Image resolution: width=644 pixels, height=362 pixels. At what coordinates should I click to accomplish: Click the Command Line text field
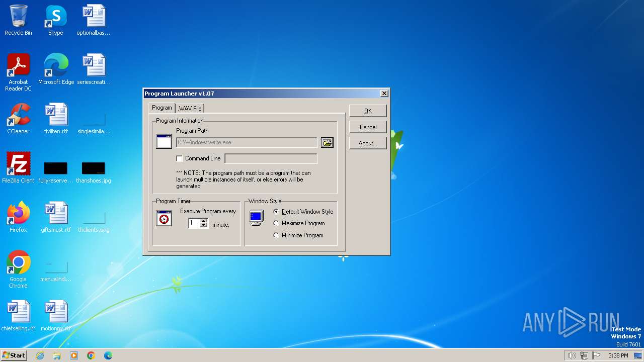point(271,159)
